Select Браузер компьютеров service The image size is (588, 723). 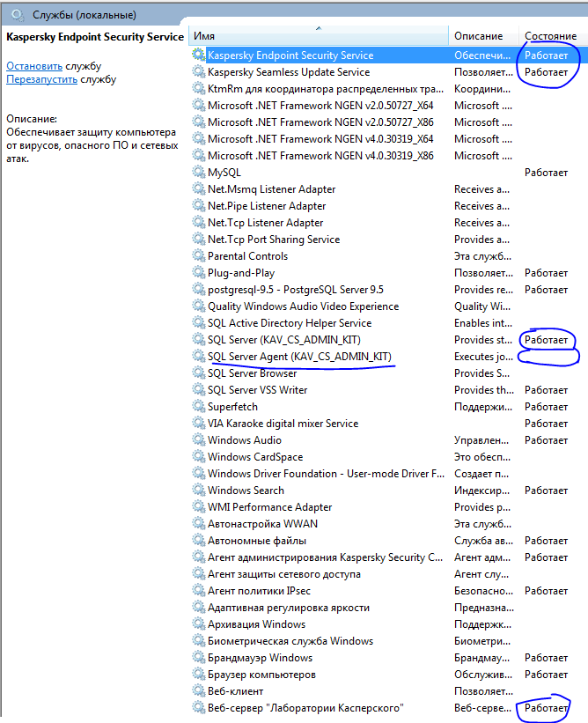click(261, 674)
